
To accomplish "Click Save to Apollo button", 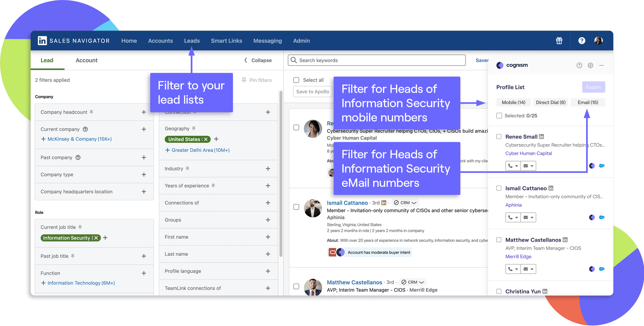I will coord(312,91).
